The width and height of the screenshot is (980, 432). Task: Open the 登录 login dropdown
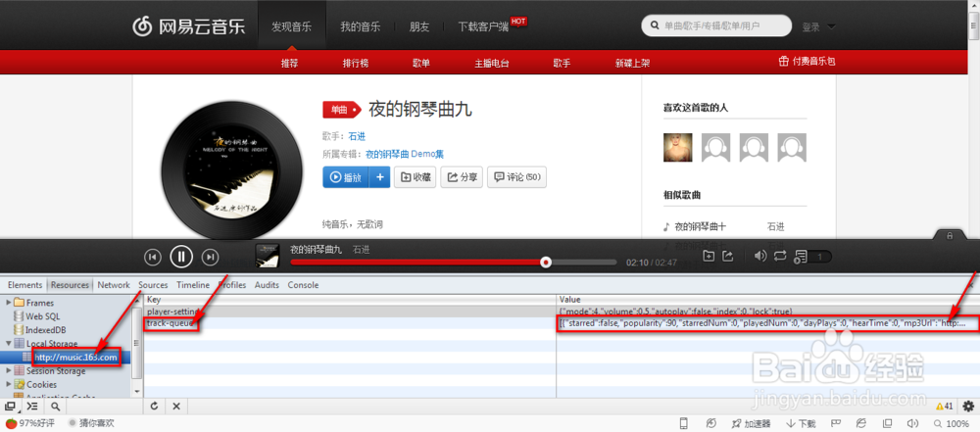[818, 26]
